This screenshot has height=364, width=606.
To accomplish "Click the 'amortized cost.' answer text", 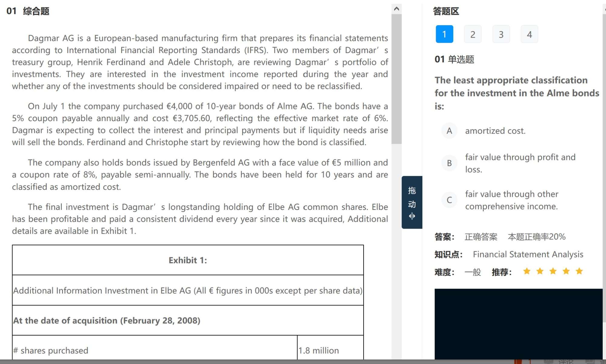I will (495, 131).
